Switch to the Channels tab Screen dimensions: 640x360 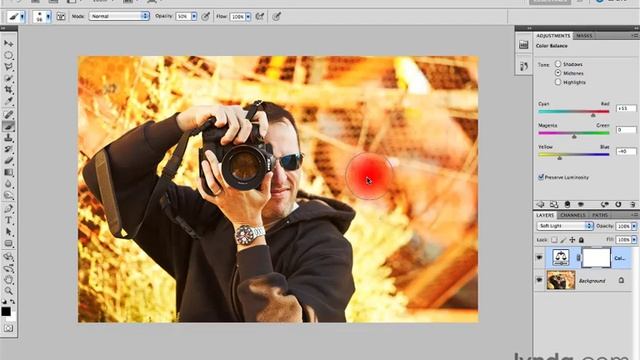(573, 215)
